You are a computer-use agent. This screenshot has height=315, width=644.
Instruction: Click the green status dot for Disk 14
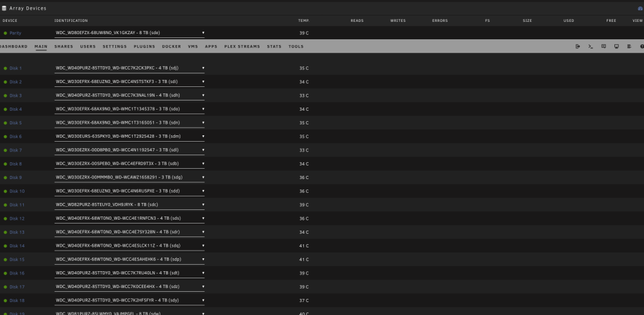[x=5, y=245]
